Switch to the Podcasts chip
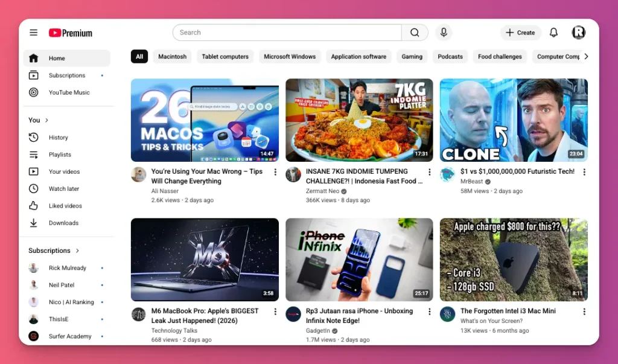This screenshot has height=364, width=618. (x=450, y=56)
